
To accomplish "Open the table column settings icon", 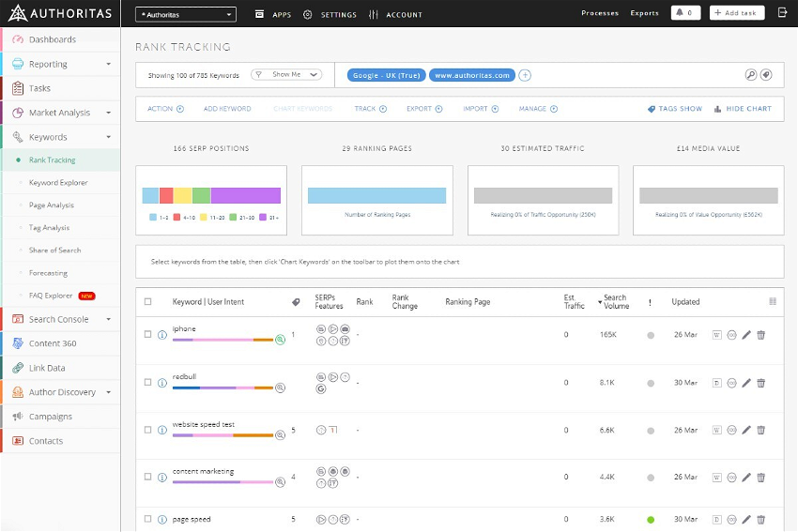I will tap(773, 302).
